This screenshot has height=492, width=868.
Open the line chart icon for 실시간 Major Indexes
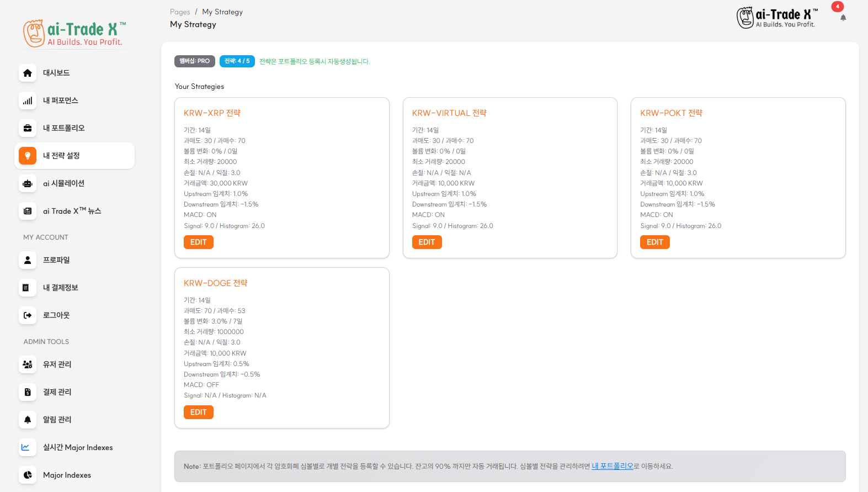coord(26,447)
